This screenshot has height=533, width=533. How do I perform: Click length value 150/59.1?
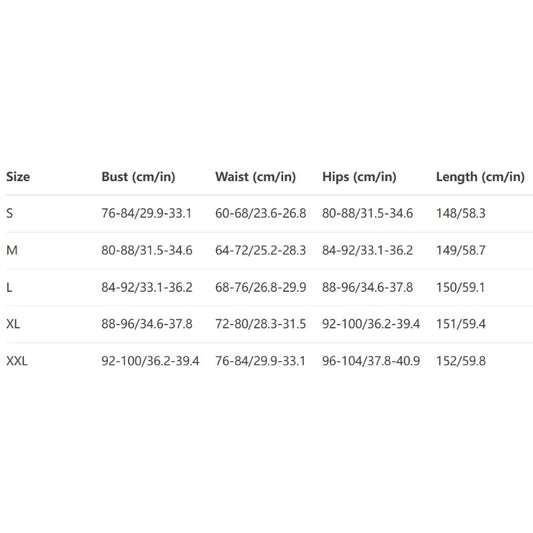(x=461, y=287)
